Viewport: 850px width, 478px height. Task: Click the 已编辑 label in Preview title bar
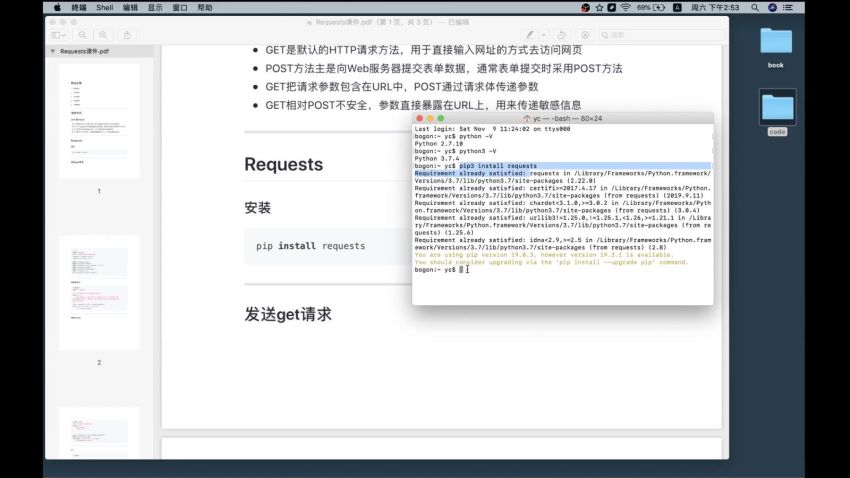(459, 22)
